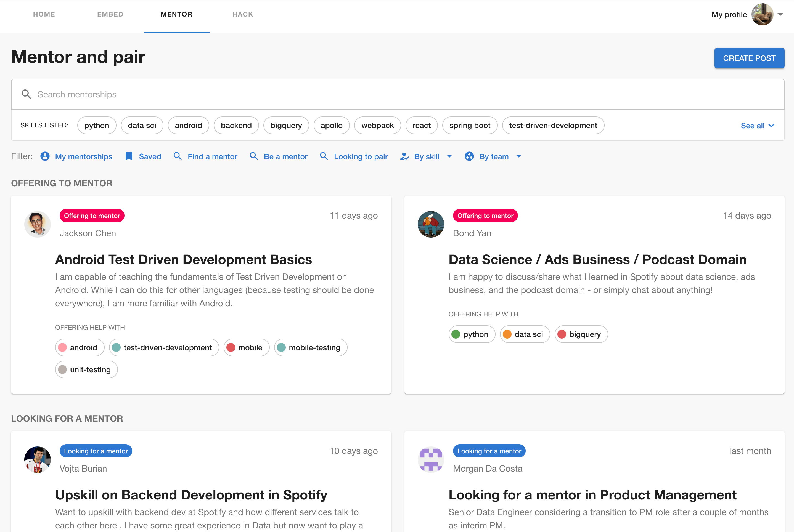The image size is (794, 532).
Task: Click the Saved bookmark icon
Action: [x=129, y=156]
